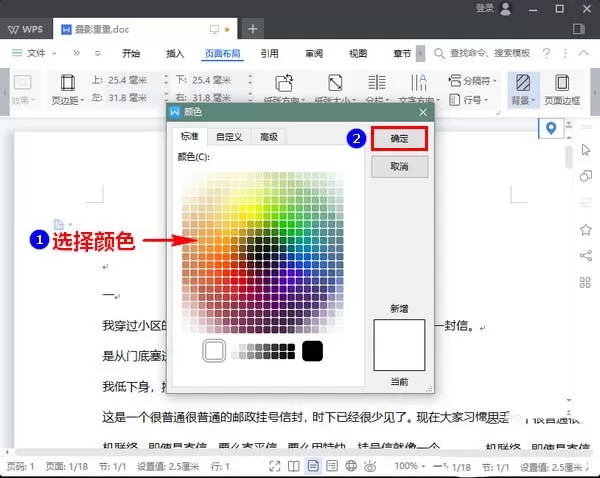Switch to page view icon in status bar
This screenshot has height=478, width=600.
tap(313, 466)
